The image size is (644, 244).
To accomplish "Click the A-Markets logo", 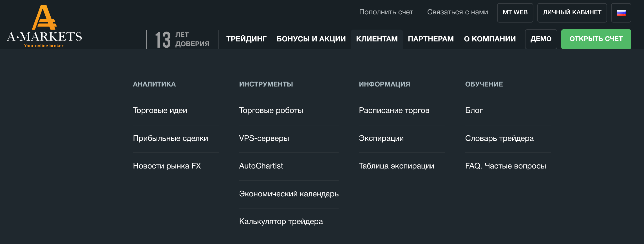I will pos(44,27).
